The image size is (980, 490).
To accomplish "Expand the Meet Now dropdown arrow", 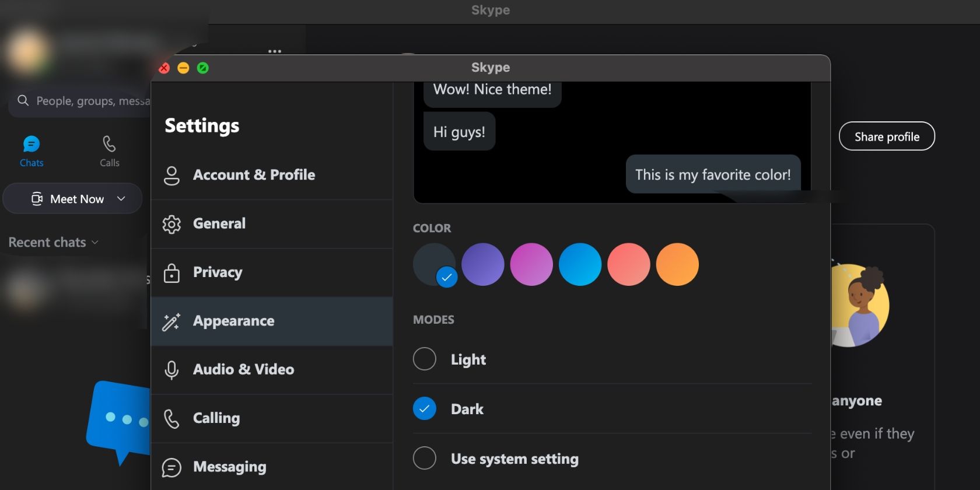I will 121,199.
